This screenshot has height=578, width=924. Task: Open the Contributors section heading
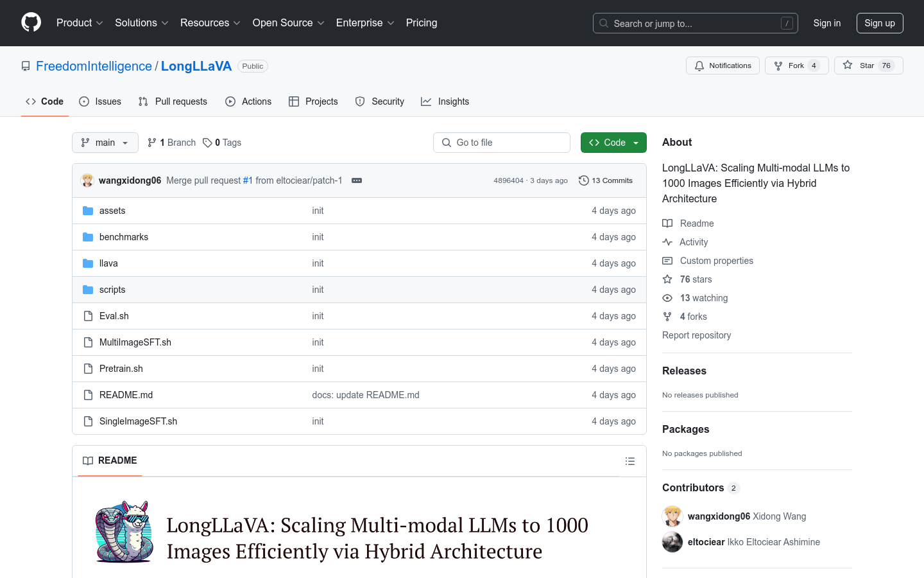[x=700, y=488]
